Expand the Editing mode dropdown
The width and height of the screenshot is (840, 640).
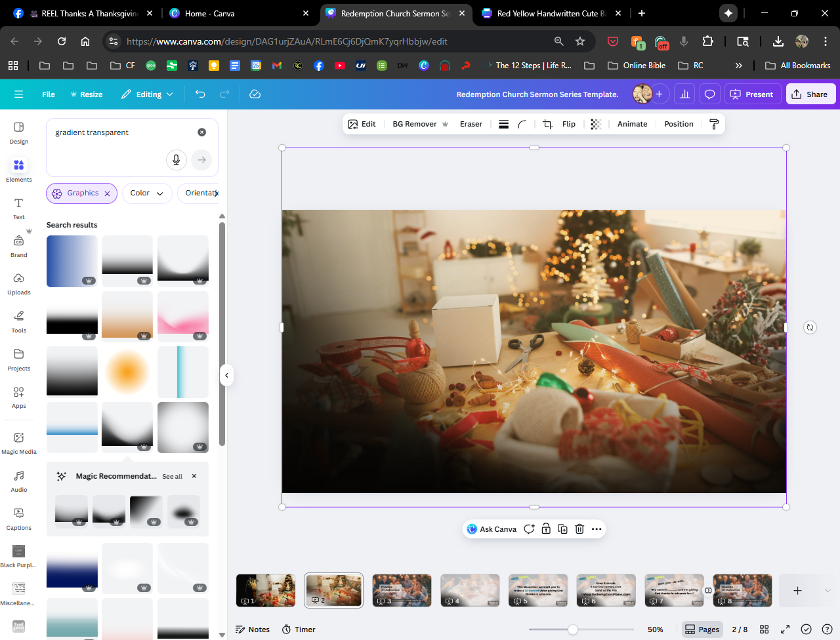point(148,94)
